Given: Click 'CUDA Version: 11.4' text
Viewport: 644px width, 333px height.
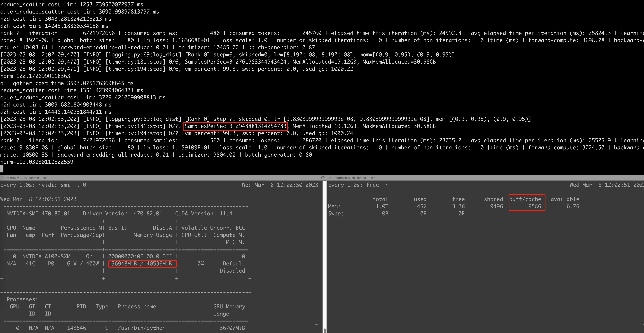Looking at the screenshot, I should [x=204, y=214].
